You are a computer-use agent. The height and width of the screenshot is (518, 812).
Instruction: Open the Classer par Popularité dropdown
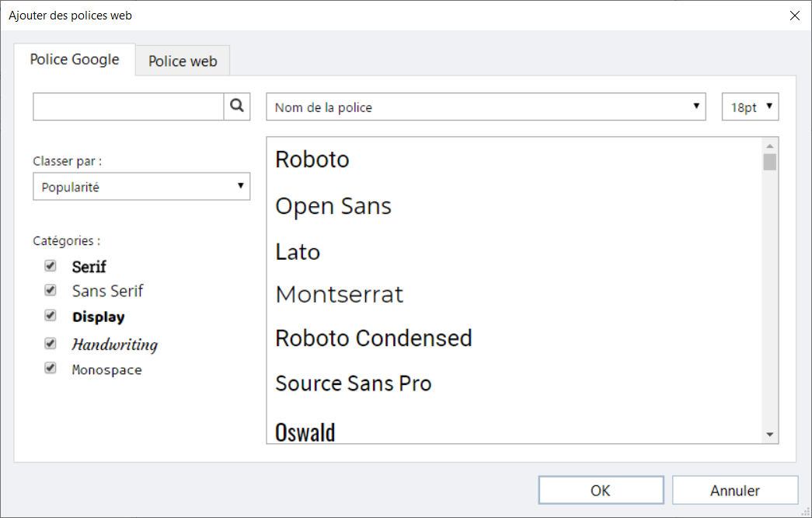[141, 187]
